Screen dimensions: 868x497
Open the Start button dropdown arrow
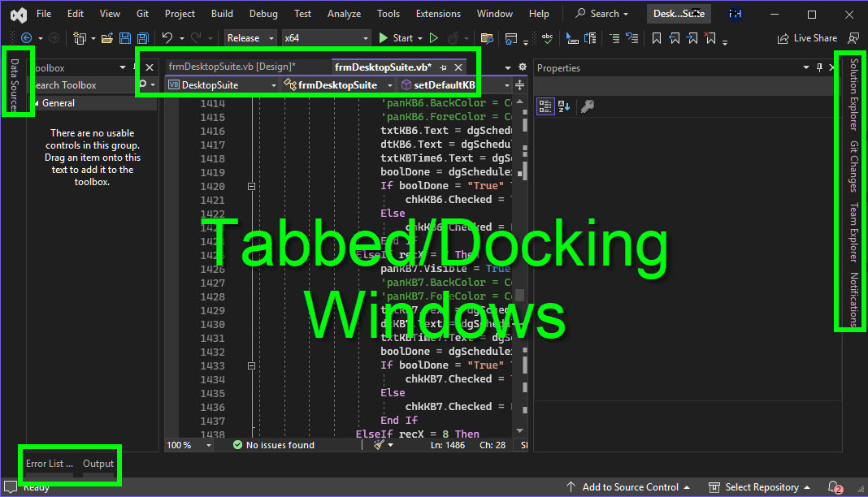[420, 38]
